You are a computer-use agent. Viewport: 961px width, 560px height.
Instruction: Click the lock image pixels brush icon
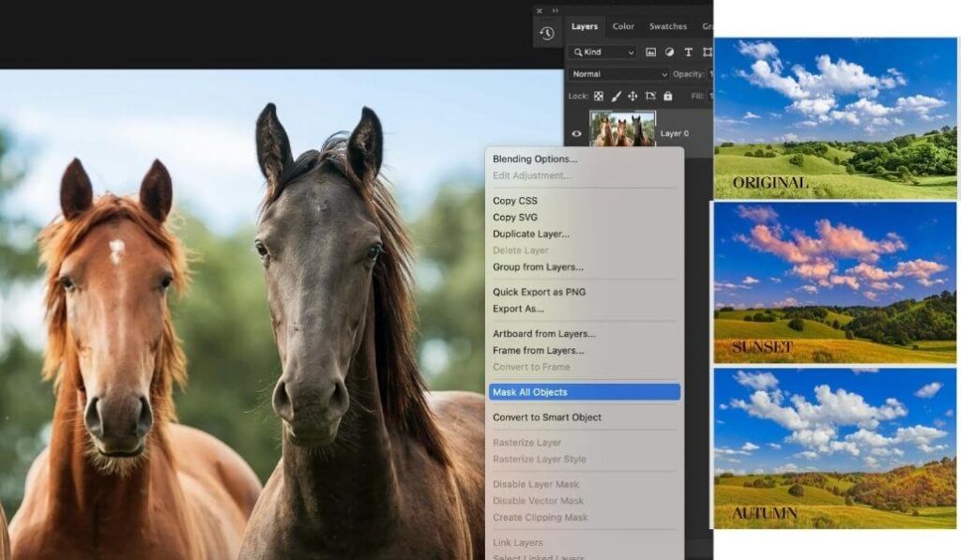tap(617, 96)
